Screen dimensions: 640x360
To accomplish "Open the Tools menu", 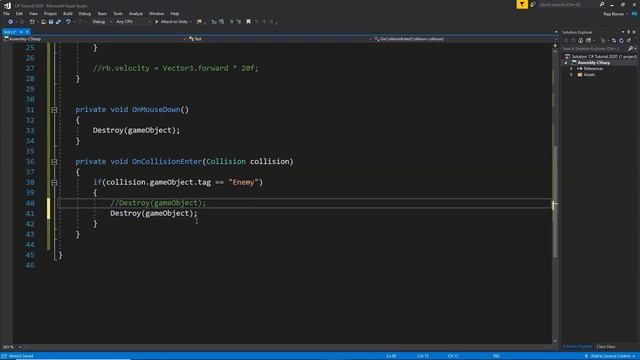I will (118, 13).
